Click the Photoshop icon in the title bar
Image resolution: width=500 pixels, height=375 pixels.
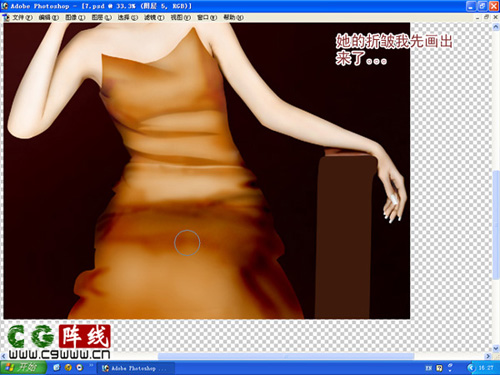[x=5, y=6]
